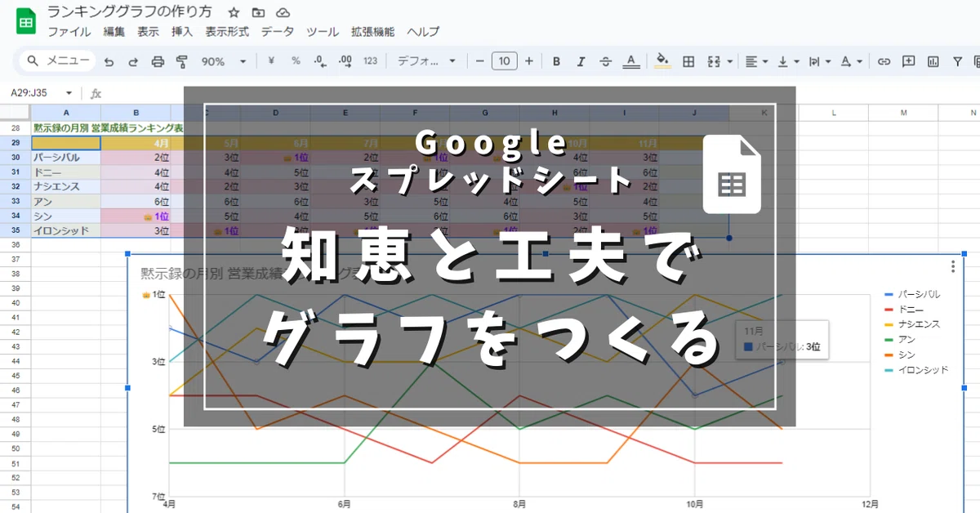Insert a link
980x513 pixels.
pyautogui.click(x=884, y=61)
